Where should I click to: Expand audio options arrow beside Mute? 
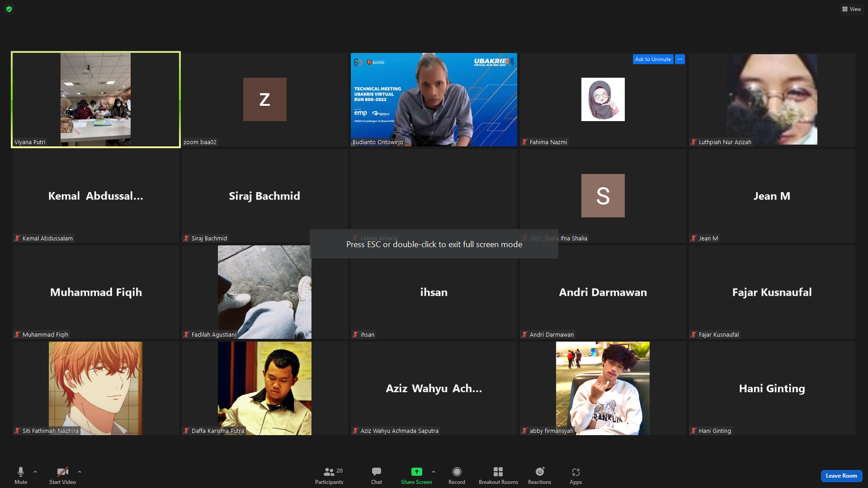point(35,472)
